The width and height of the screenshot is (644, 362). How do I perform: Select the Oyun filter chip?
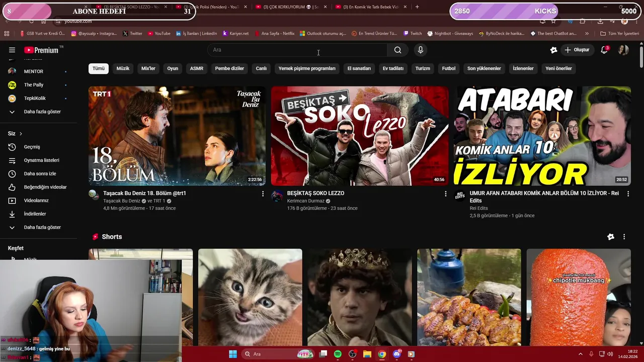click(x=173, y=68)
